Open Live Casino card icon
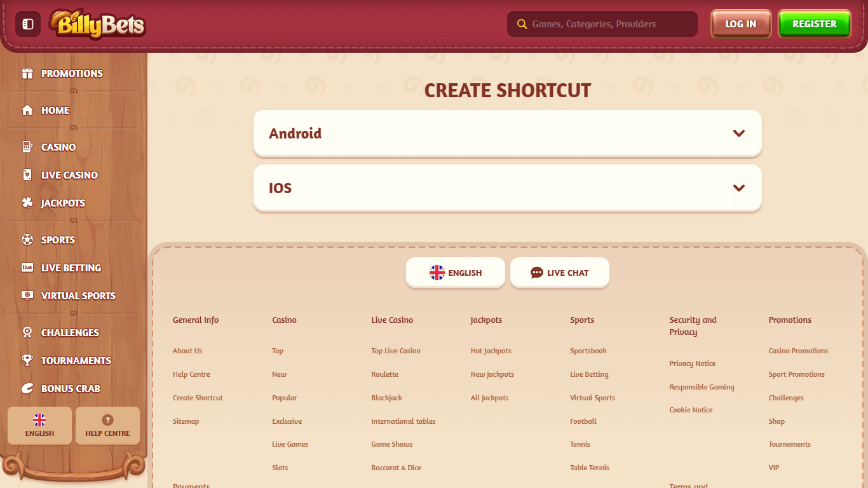This screenshot has height=488, width=868. pyautogui.click(x=27, y=175)
